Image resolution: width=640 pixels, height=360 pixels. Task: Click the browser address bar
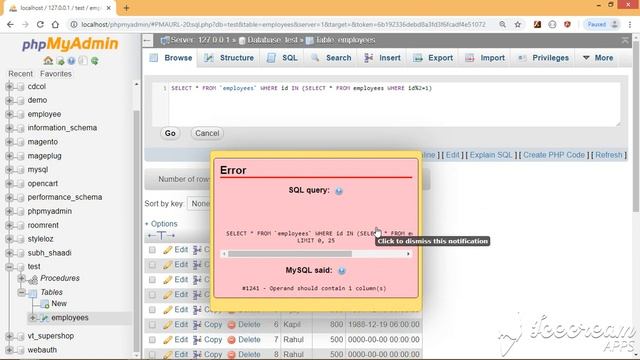pyautogui.click(x=284, y=24)
